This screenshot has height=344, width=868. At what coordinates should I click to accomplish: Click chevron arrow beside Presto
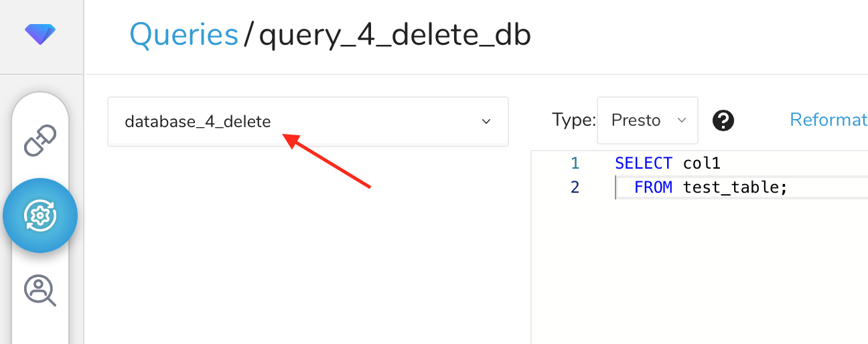coord(682,120)
